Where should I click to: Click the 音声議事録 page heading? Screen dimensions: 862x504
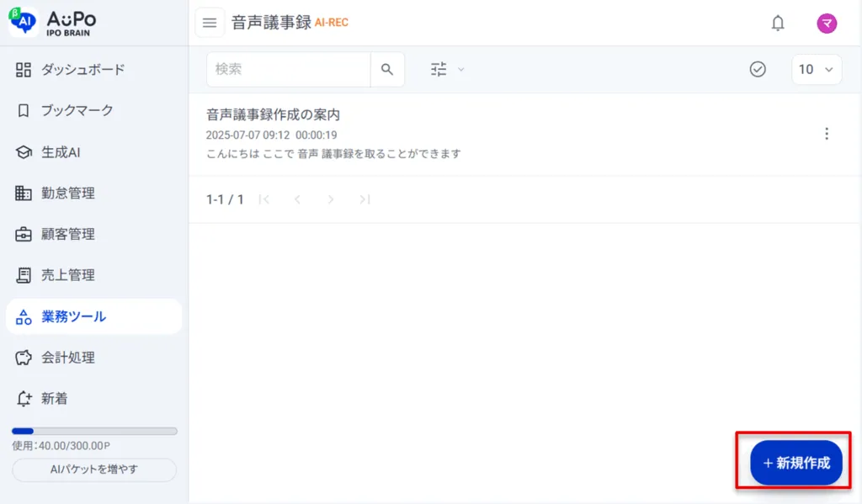pyautogui.click(x=271, y=23)
